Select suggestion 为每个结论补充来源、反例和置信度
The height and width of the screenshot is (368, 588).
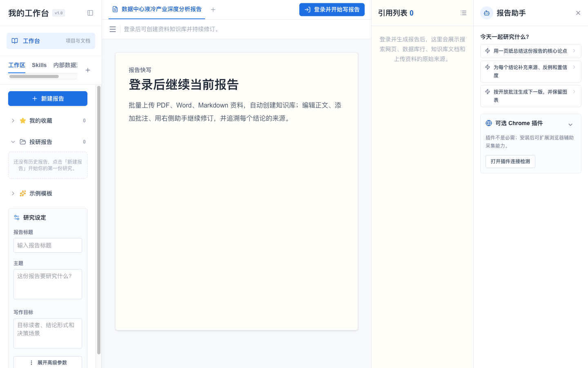click(531, 72)
